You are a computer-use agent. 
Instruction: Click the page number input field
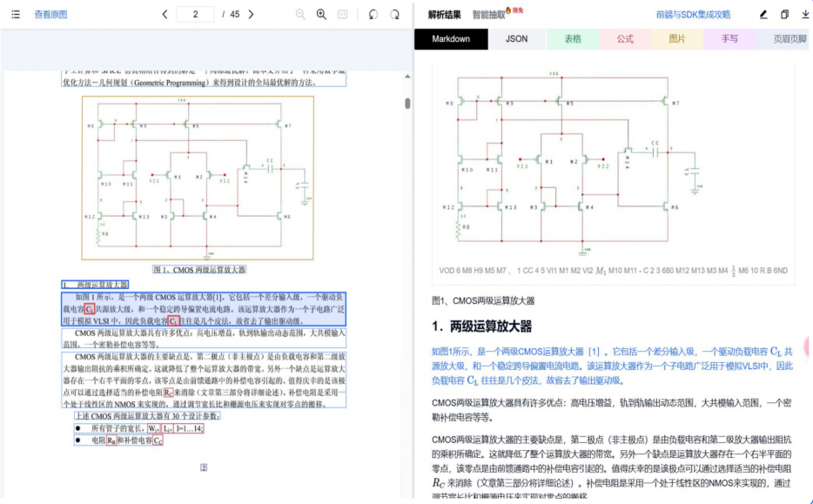(196, 15)
